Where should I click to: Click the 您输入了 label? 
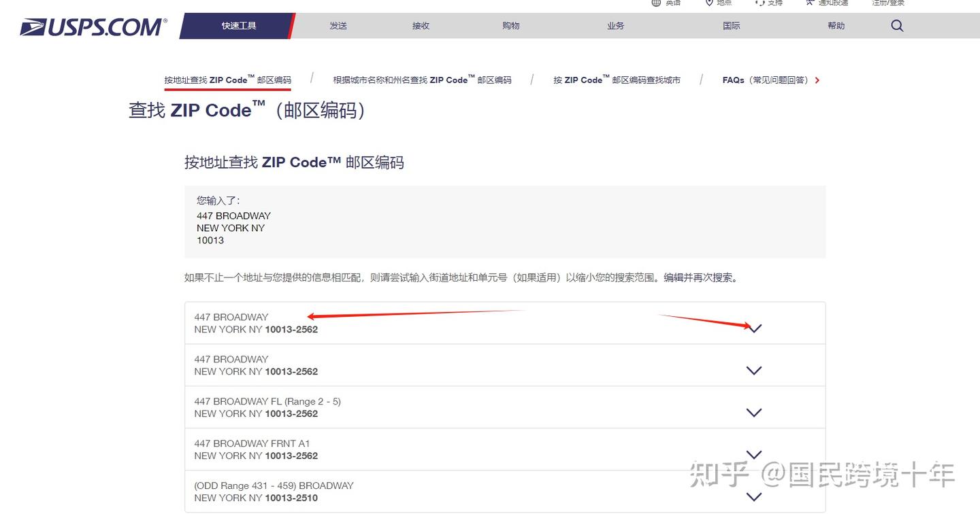218,201
